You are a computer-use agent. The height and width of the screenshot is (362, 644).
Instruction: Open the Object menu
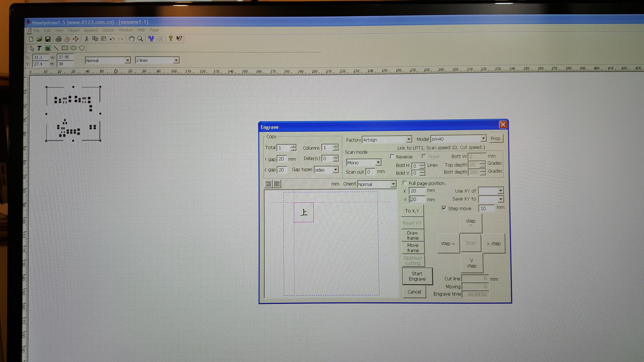pos(73,30)
